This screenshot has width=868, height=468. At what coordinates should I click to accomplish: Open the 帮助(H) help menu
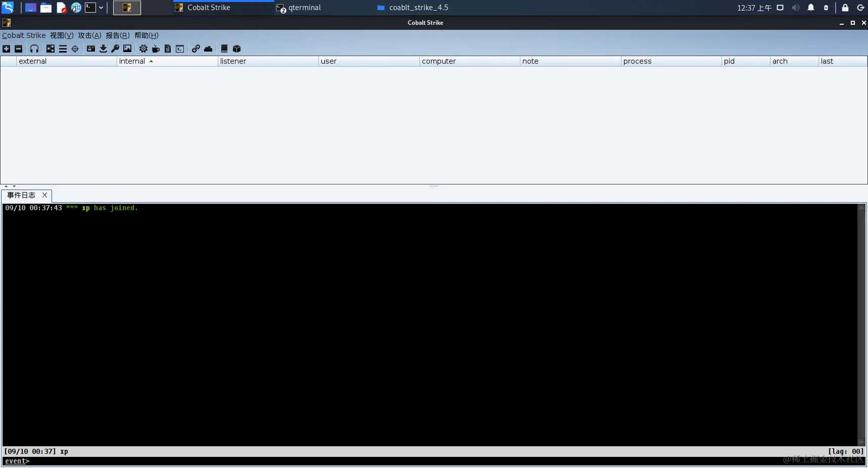pos(147,35)
